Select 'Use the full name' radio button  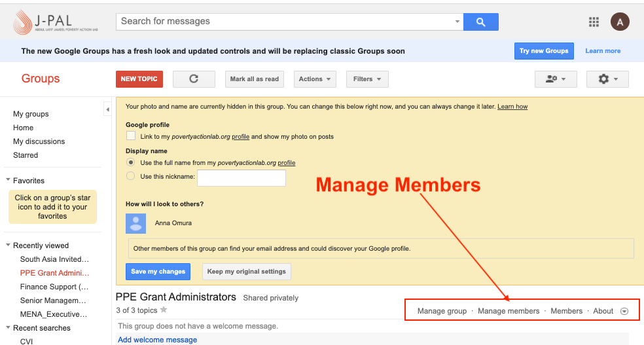[131, 162]
